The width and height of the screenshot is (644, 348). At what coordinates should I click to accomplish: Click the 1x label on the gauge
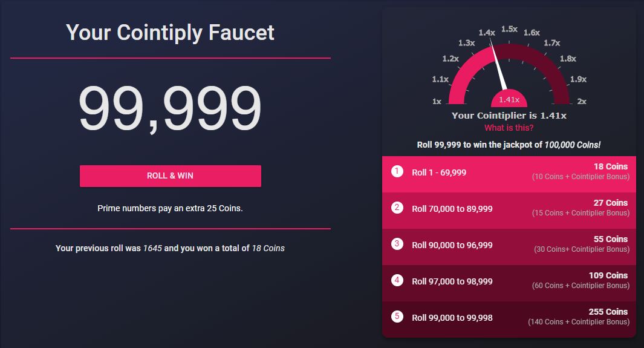pyautogui.click(x=437, y=102)
